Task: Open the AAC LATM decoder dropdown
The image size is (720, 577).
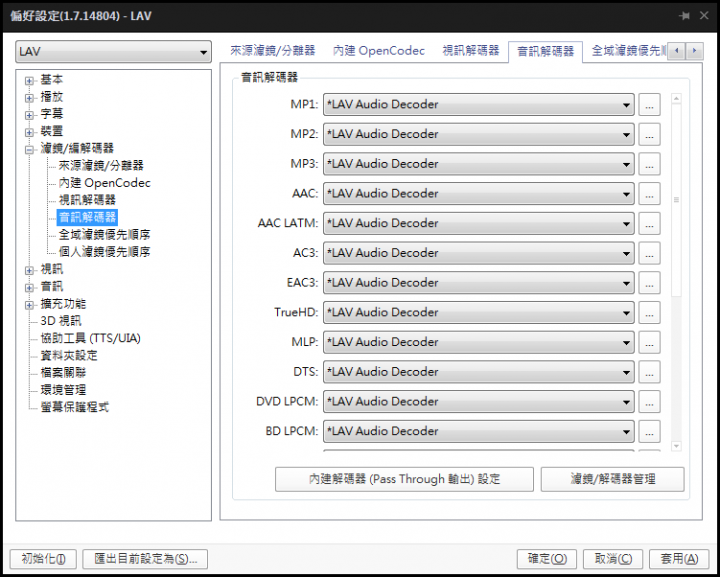Action: (478, 224)
